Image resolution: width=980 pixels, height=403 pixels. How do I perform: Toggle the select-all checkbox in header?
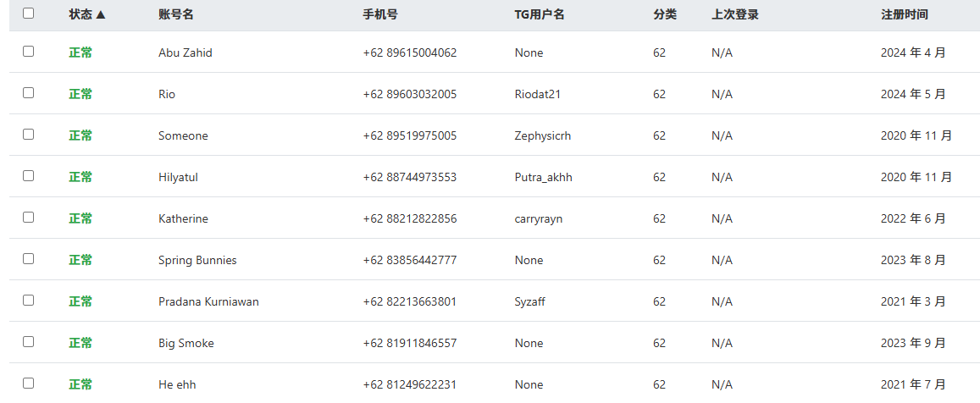29,14
